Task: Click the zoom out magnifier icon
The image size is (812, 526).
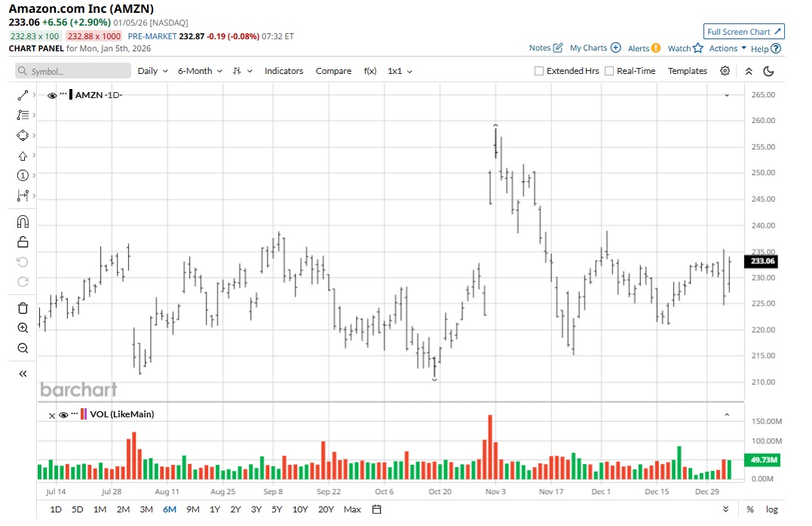Action: pyautogui.click(x=23, y=348)
